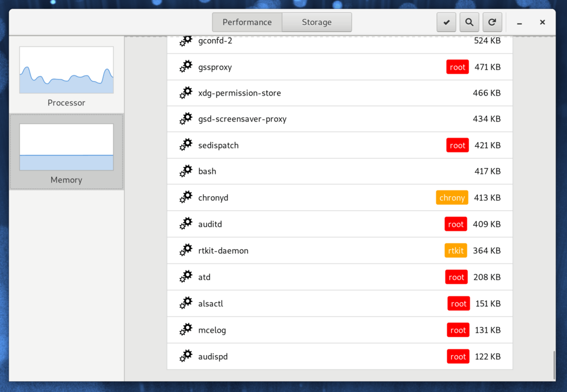The height and width of the screenshot is (392, 567).
Task: Select the gconfd-2 process name
Action: [215, 41]
